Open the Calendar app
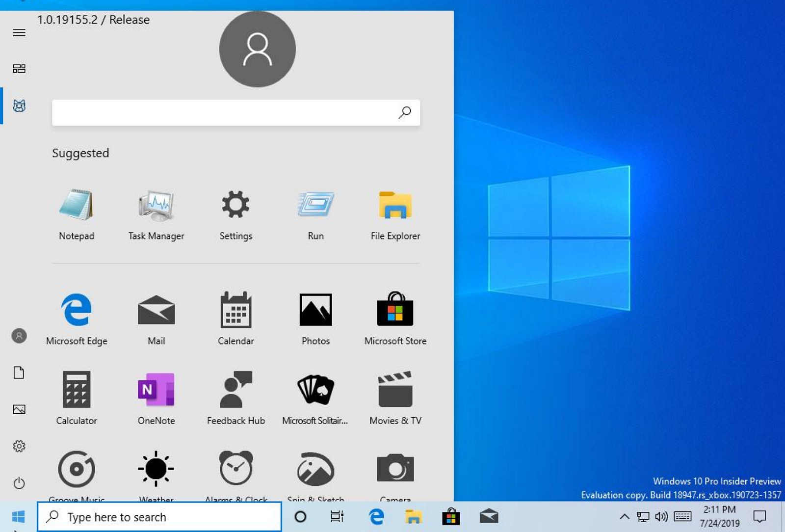The width and height of the screenshot is (785, 532). click(235, 319)
